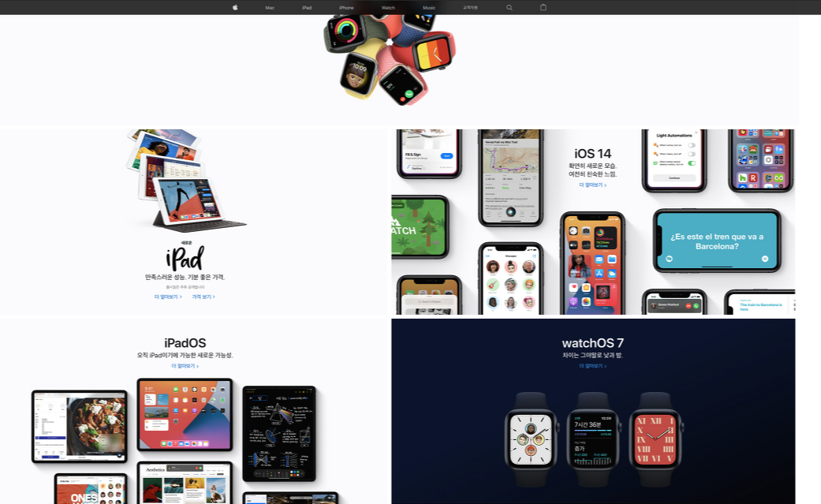821x504 pixels.
Task: Click the text 만족스러운 성능. 기분 좋은 가격.
Action: [185, 277]
